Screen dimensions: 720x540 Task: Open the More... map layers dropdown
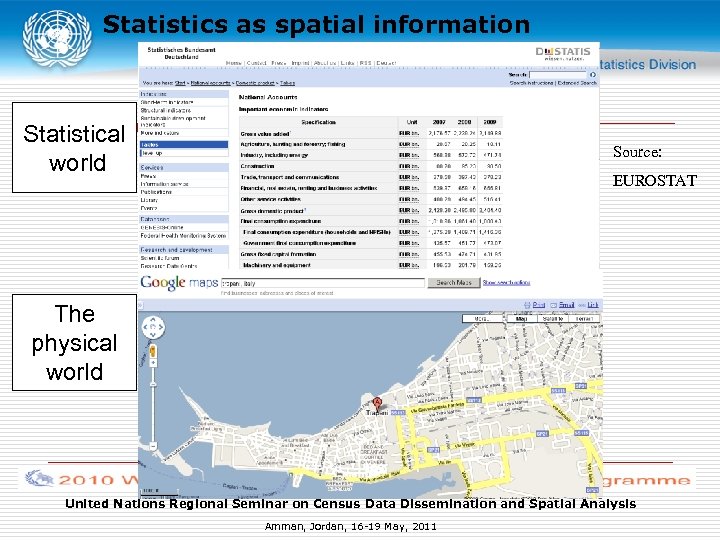(x=482, y=318)
